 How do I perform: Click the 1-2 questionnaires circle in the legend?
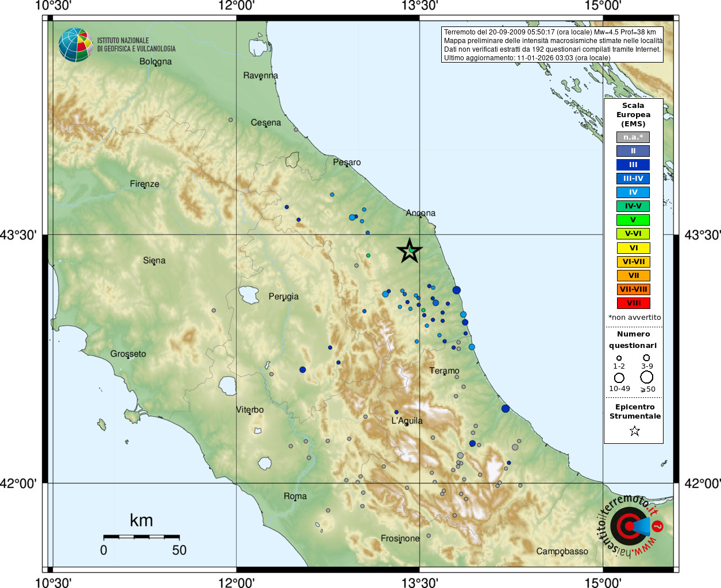pos(619,358)
